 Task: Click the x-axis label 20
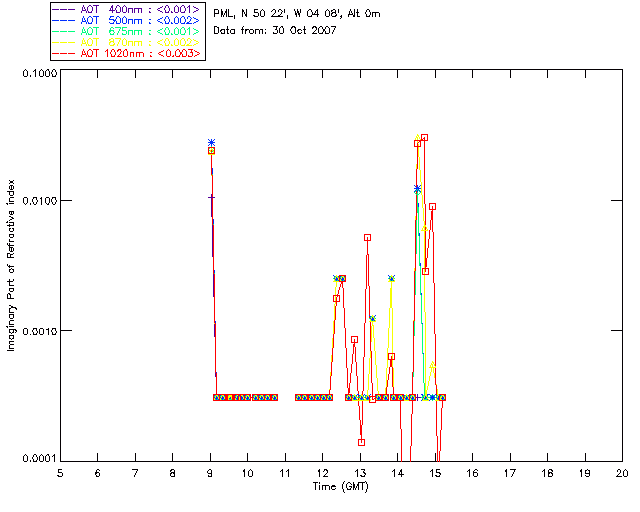point(622,473)
